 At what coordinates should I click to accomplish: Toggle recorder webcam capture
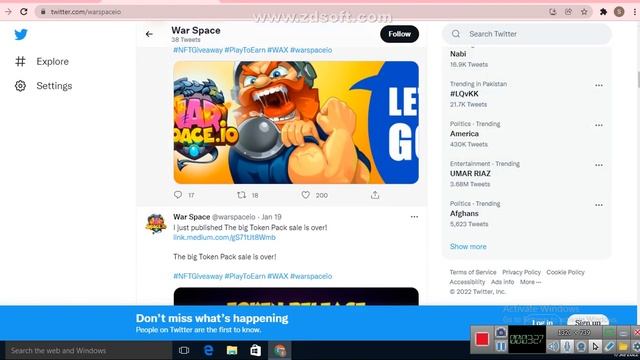click(581, 347)
